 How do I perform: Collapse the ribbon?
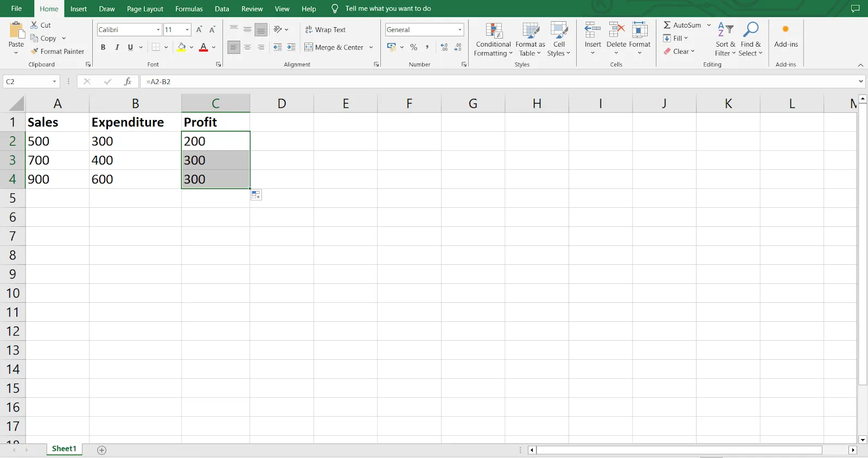point(860,65)
